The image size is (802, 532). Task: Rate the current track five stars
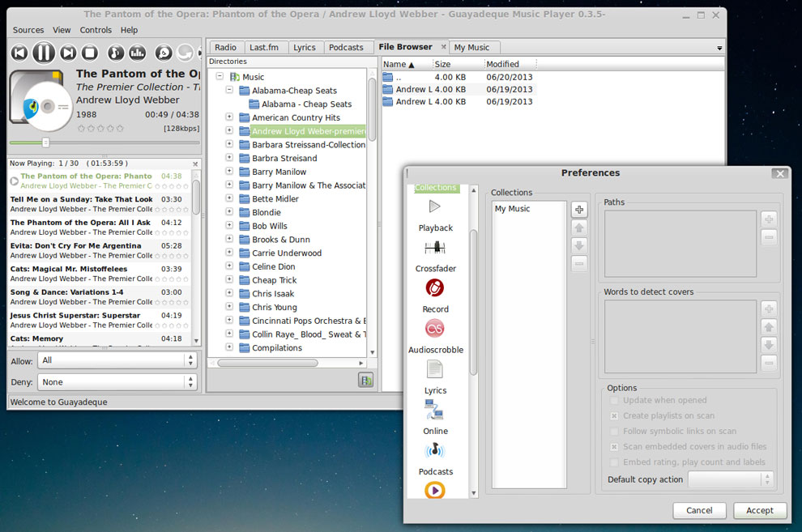tap(120, 129)
